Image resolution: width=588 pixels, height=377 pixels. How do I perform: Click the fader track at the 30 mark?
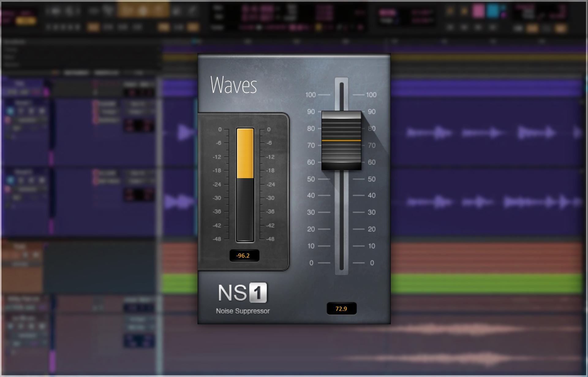(x=341, y=212)
